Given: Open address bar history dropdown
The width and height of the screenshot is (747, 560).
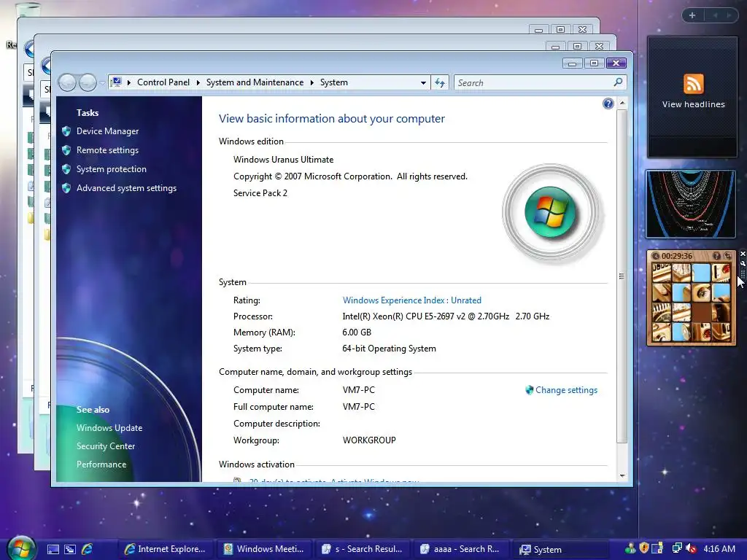Looking at the screenshot, I should click(423, 83).
